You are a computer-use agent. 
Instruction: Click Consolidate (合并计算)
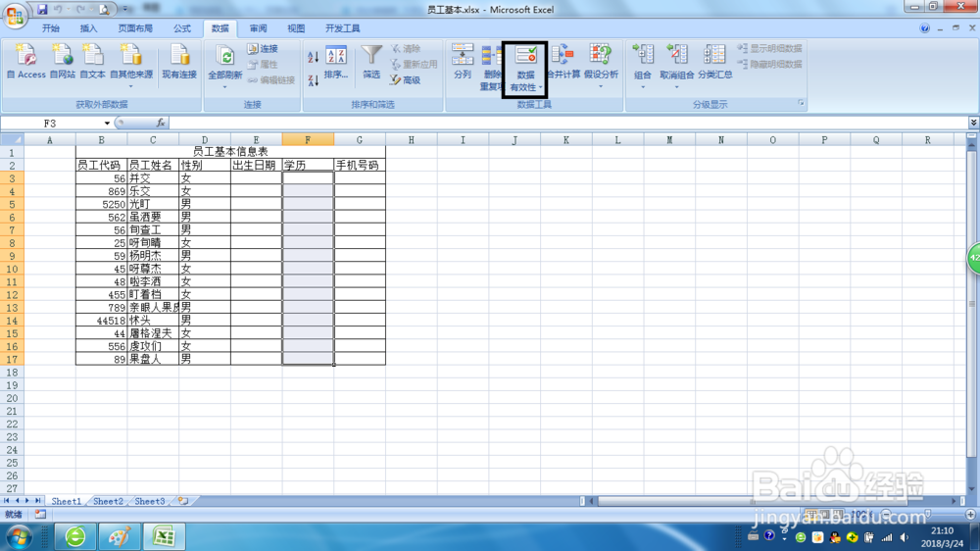point(563,62)
